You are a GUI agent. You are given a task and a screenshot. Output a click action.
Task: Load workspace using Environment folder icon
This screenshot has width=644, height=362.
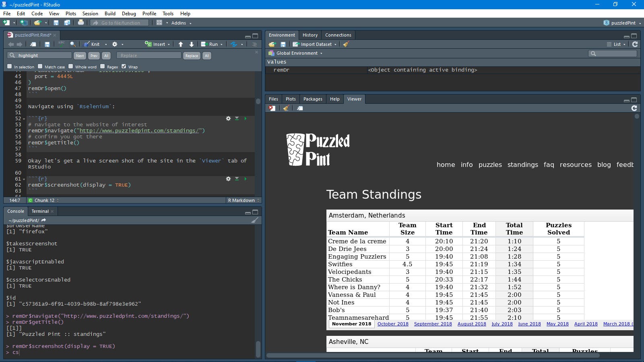pyautogui.click(x=272, y=44)
